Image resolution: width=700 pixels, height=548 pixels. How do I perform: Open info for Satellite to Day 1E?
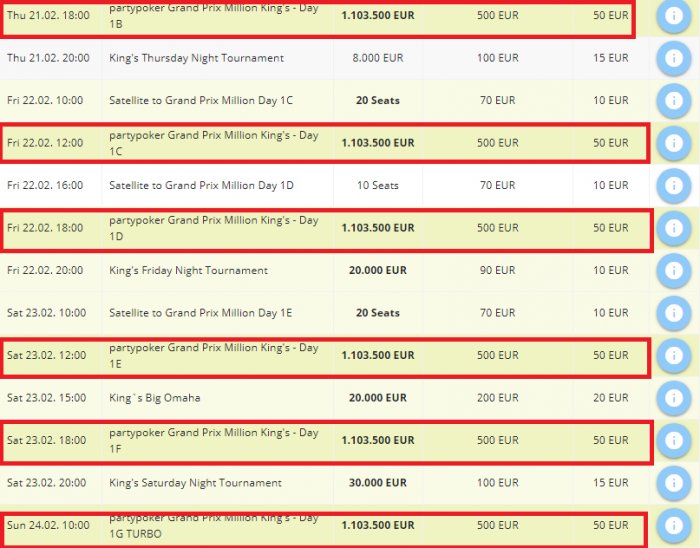674,313
